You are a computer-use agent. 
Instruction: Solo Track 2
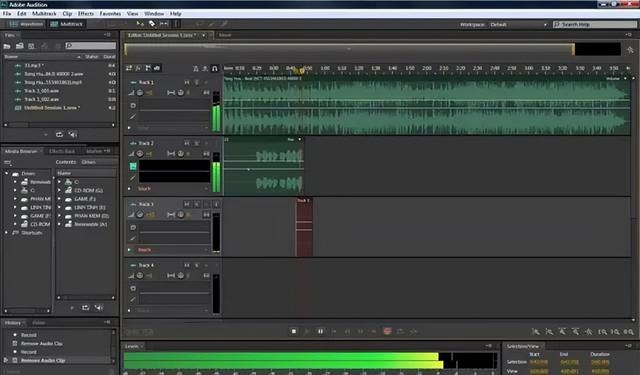click(197, 143)
